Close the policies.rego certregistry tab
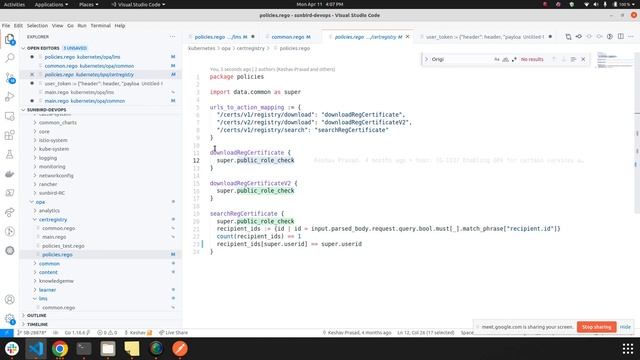The width and height of the screenshot is (640, 360). (407, 37)
